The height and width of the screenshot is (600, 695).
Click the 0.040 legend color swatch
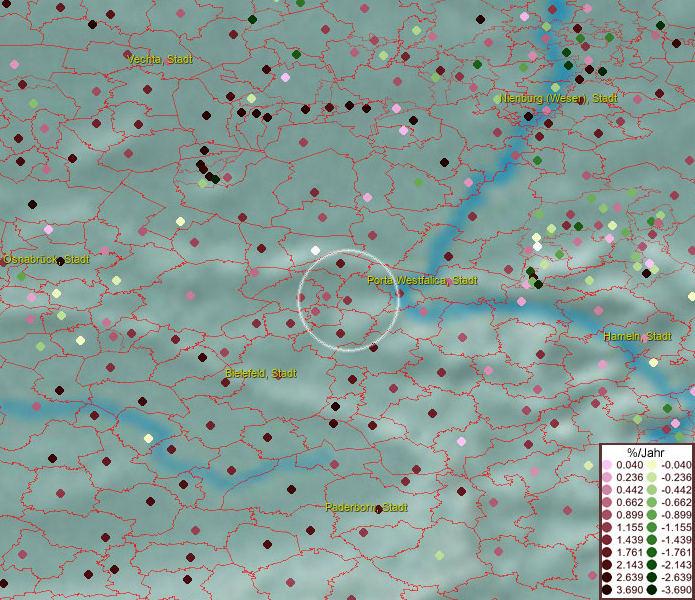pos(607,465)
